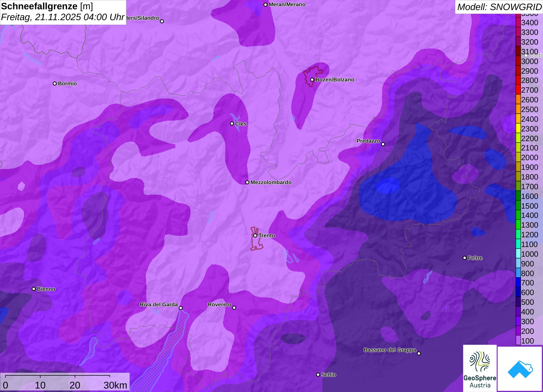543x392 pixels.
Task: Select the Schio marker dot
Action: tap(318, 375)
